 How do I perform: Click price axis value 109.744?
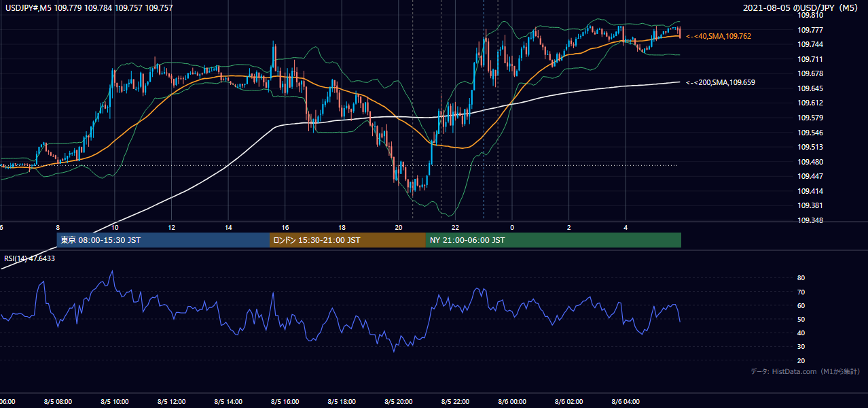coord(810,44)
